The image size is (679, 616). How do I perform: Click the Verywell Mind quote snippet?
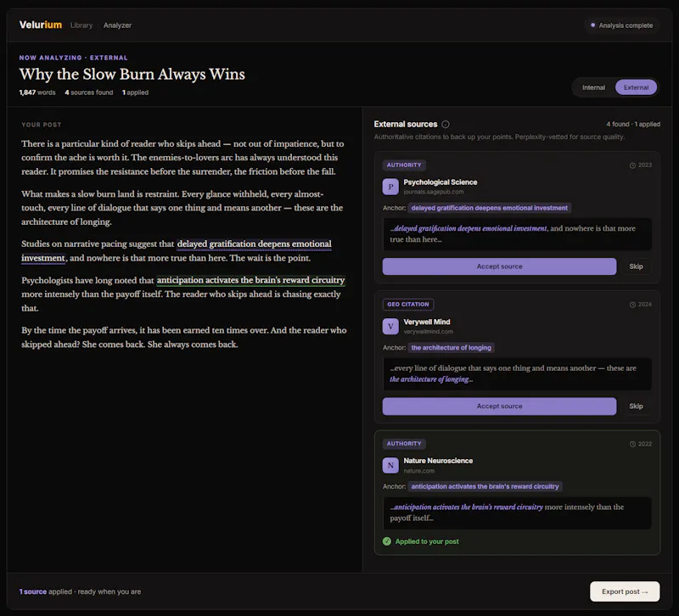click(517, 374)
